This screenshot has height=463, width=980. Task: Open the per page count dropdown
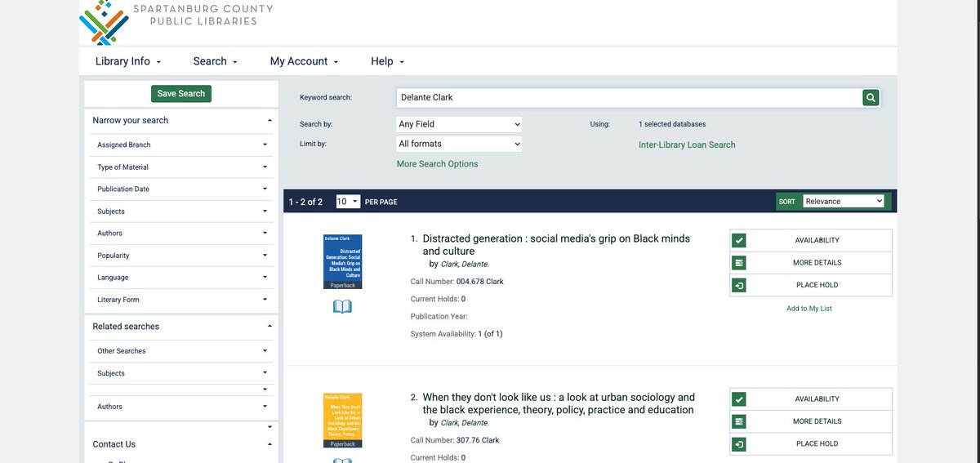coord(348,201)
